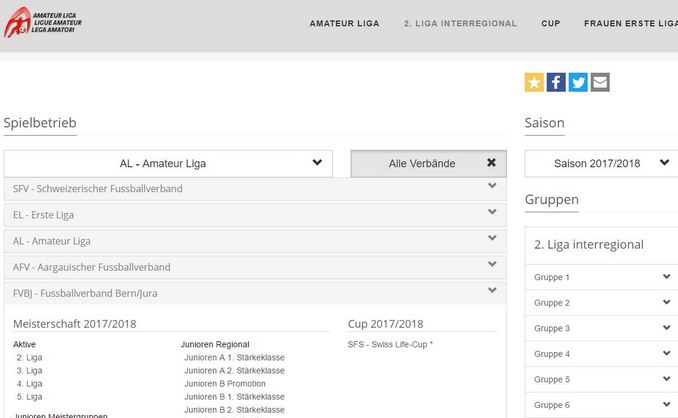The image size is (678, 418).
Task: Share page via Facebook icon
Action: click(x=556, y=83)
